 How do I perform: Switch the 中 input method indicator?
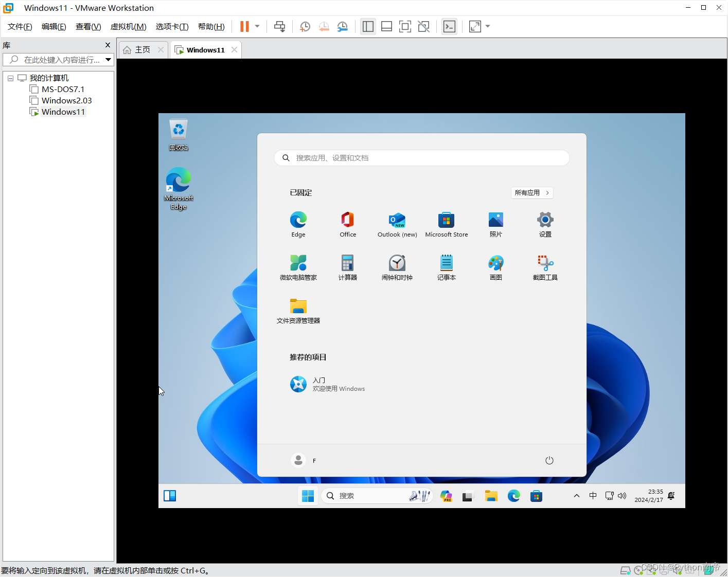(593, 496)
